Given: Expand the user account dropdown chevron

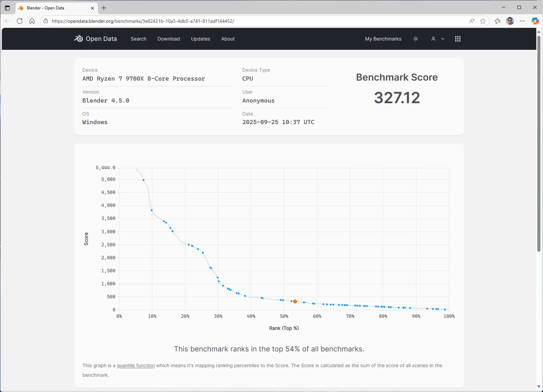Looking at the screenshot, I should [x=443, y=39].
